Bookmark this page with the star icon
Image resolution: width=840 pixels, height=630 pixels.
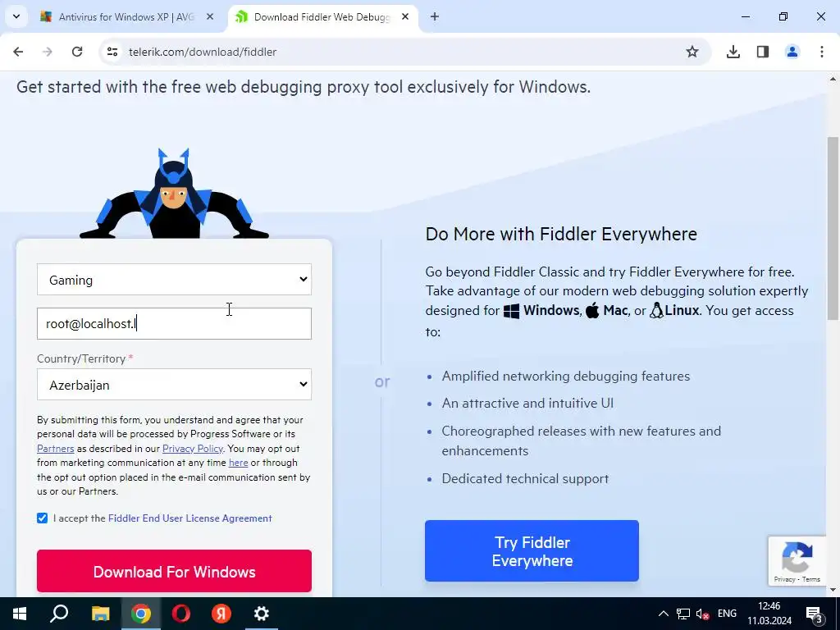692,52
